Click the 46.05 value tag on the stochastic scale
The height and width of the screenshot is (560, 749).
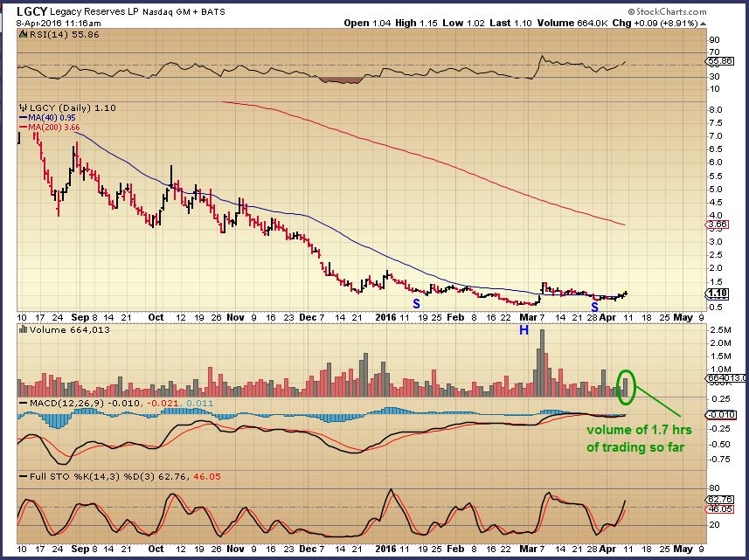[x=719, y=509]
